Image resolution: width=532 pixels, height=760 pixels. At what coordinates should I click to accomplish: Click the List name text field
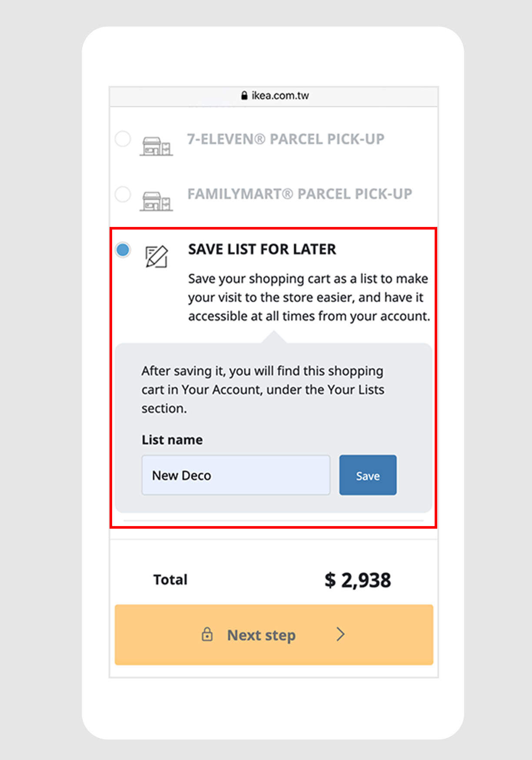[x=236, y=475]
